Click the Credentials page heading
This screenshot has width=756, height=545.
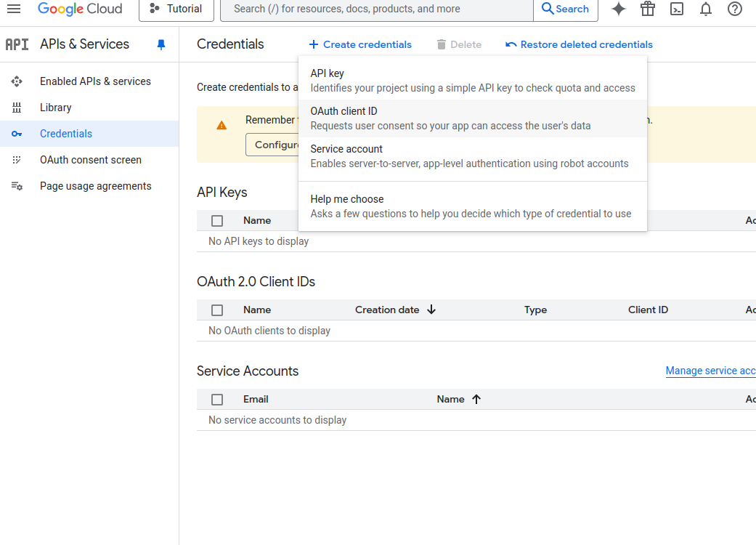(x=230, y=44)
